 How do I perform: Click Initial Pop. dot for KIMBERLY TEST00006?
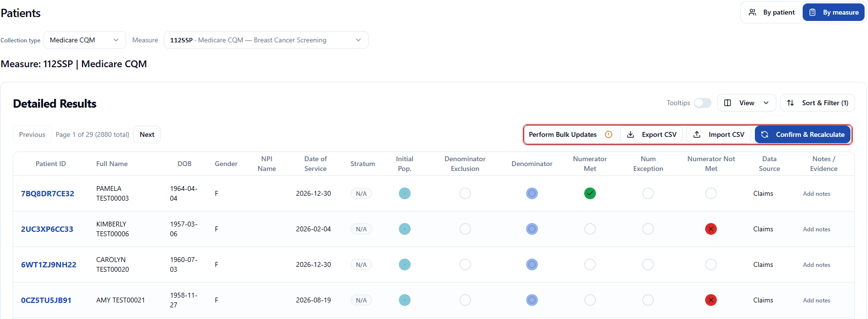[x=405, y=229]
